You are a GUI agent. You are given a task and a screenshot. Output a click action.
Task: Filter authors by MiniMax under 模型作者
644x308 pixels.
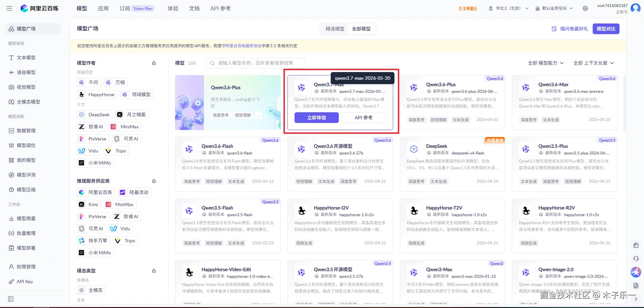click(125, 127)
